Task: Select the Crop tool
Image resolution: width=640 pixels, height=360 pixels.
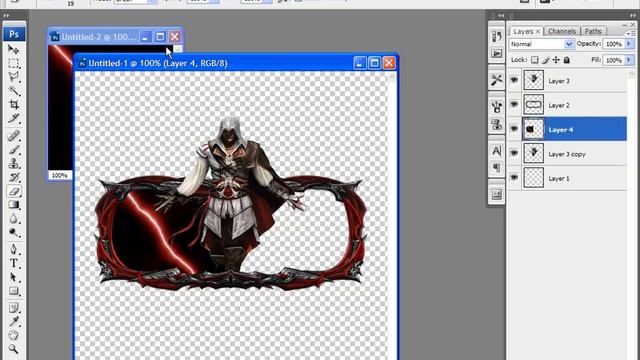Action: (x=13, y=104)
